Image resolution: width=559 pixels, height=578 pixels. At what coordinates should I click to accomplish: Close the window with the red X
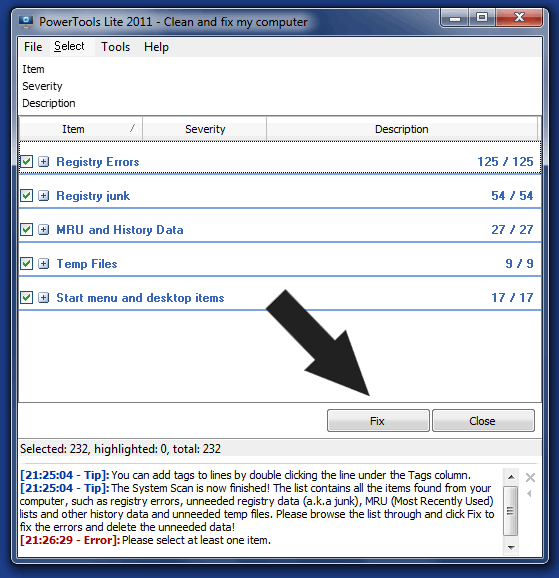519,18
